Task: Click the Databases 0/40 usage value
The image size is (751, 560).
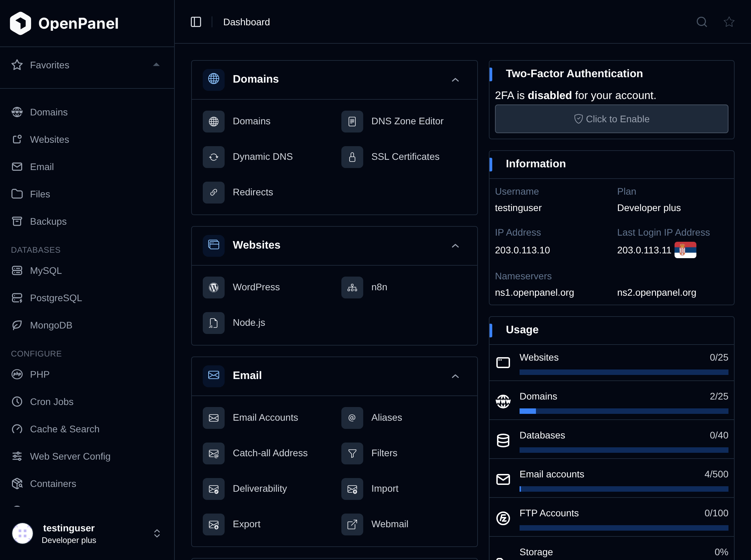Action: pos(719,435)
